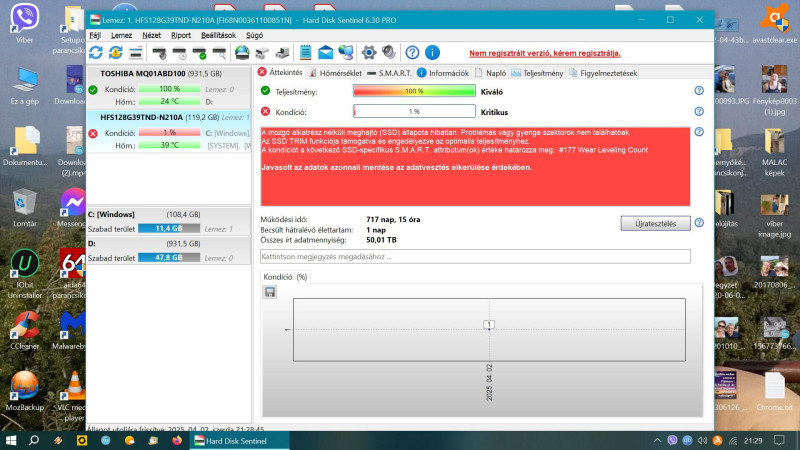Click help icon beside the Újratesztelés button

pyautogui.click(x=699, y=223)
